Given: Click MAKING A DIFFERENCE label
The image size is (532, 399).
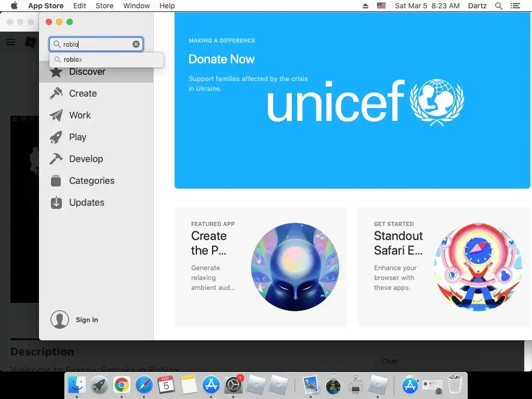Looking at the screenshot, I should [222, 41].
